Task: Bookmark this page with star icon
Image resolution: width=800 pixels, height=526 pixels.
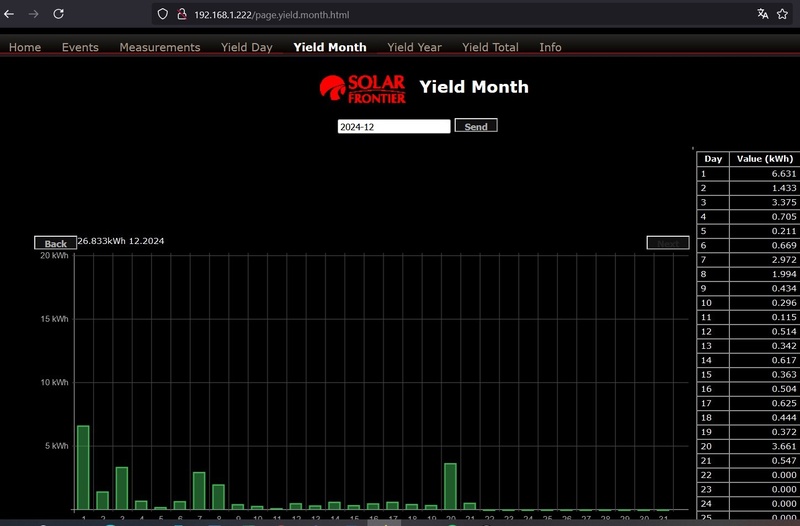Action: click(x=783, y=14)
